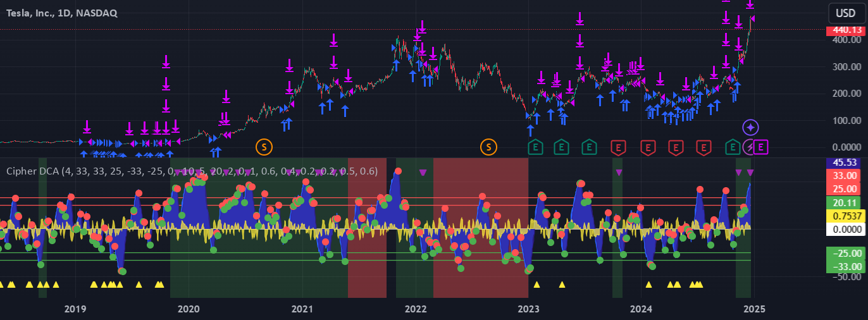Open the green earnings E icon in late 2024
The height and width of the screenshot is (320, 868).
733,147
